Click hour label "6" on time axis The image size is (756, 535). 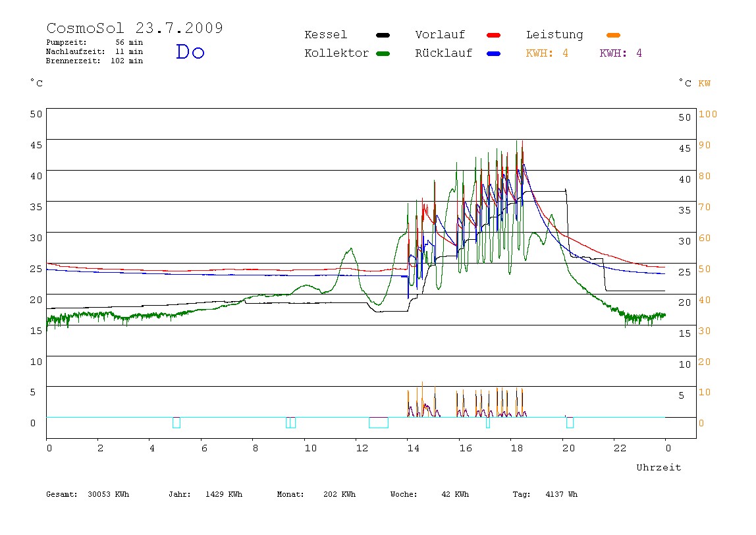tap(204, 448)
